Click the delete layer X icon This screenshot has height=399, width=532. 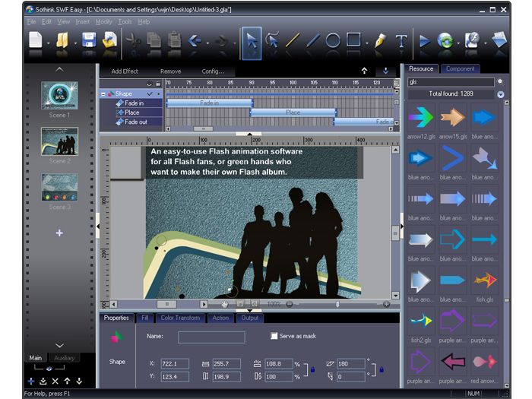pos(55,381)
